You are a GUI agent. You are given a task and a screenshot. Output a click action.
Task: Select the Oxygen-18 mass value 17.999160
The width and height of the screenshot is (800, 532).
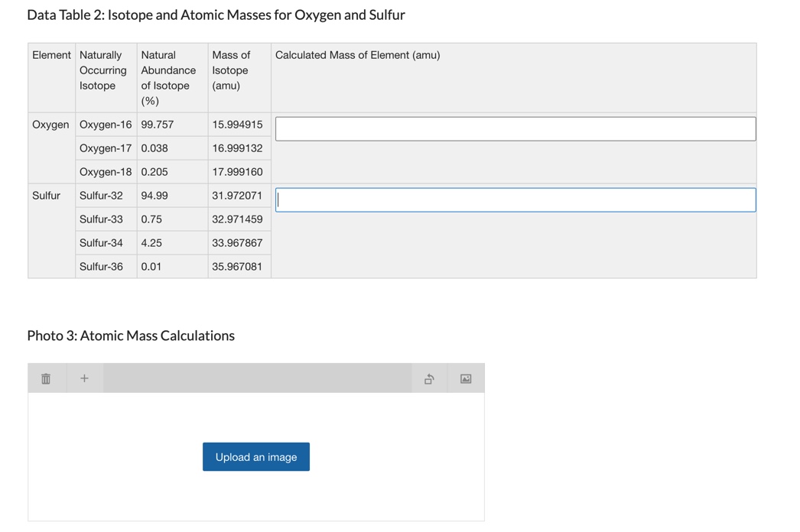[236, 171]
